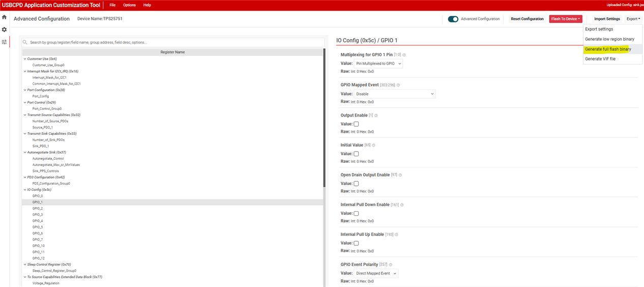Select the Interrupt_Mask_for_I2C1 register
Viewport: 644px width, 287px height.
coord(49,77)
